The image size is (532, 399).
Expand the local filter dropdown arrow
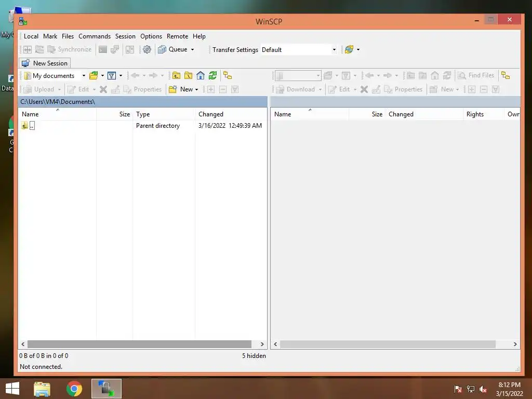(x=121, y=76)
